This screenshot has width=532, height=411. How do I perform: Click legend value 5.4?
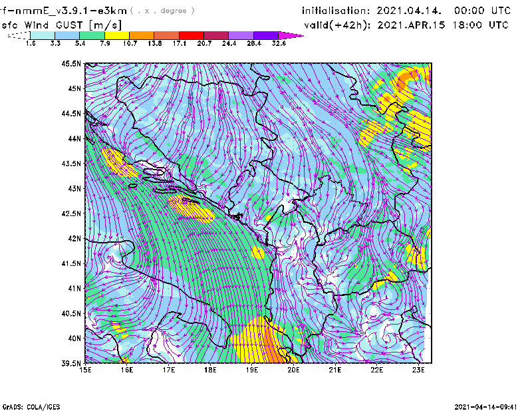tap(80, 43)
